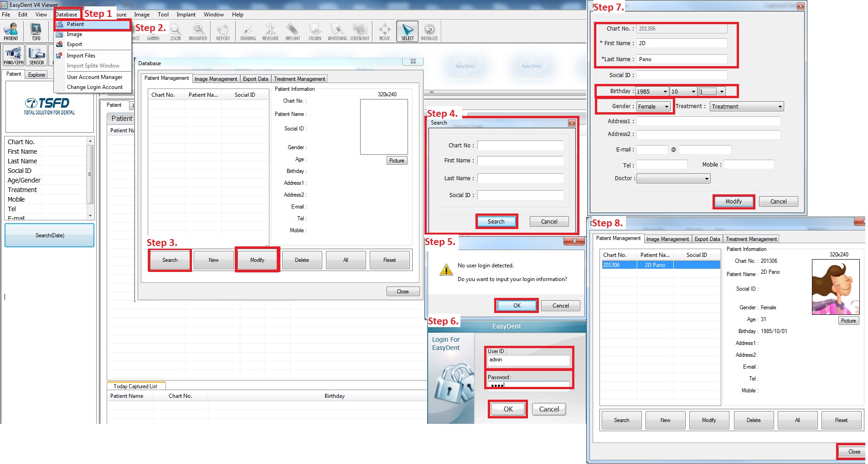Click the First Name field in Search dialog

(520, 161)
